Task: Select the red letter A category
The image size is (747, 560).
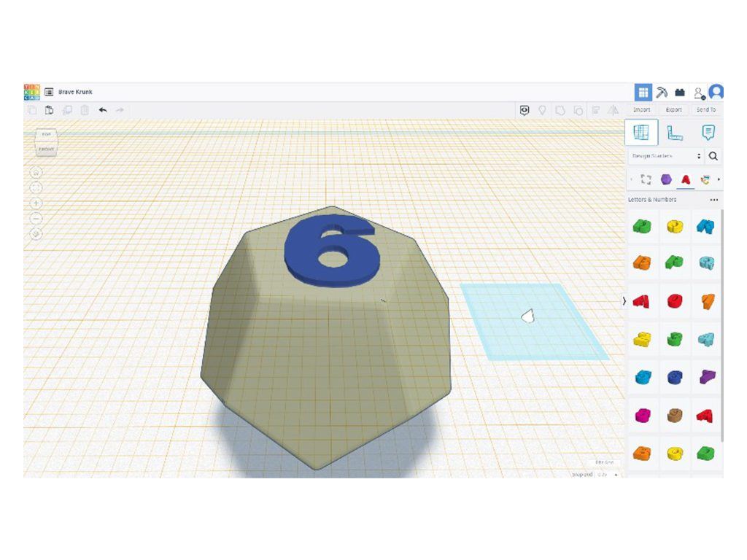Action: tap(686, 179)
